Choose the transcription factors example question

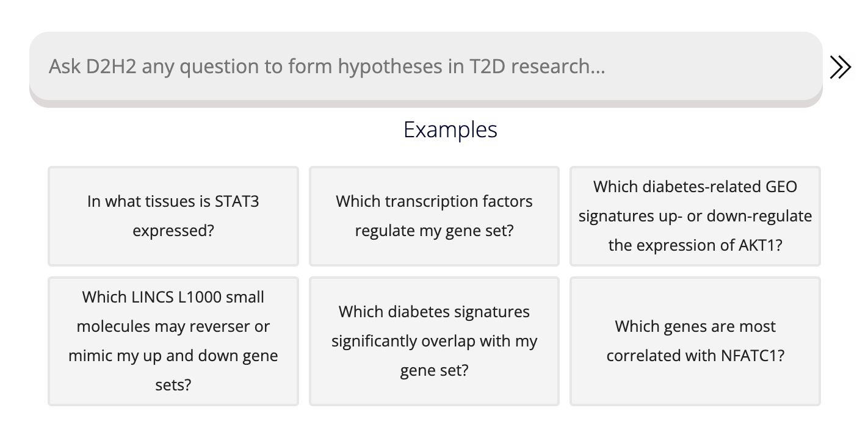coord(434,216)
